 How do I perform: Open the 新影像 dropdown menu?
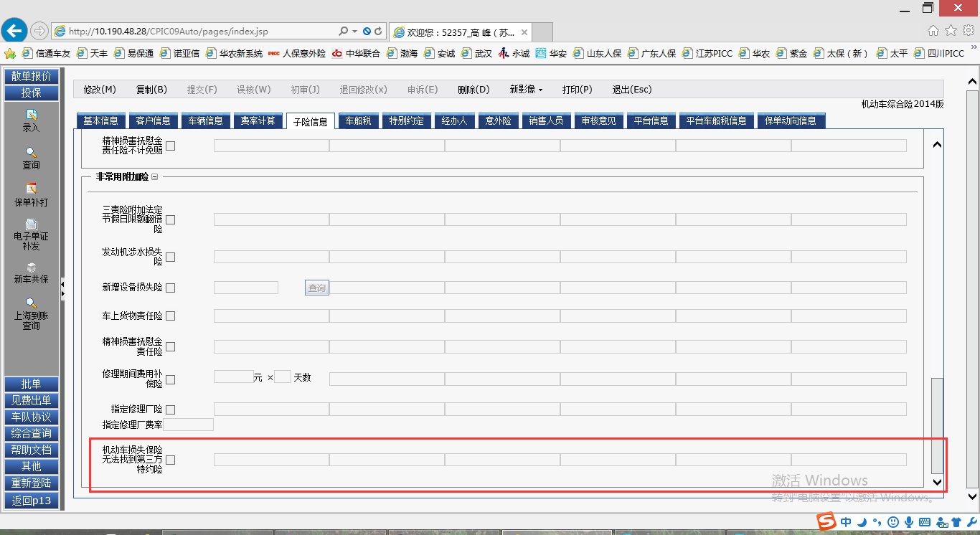pyautogui.click(x=526, y=90)
